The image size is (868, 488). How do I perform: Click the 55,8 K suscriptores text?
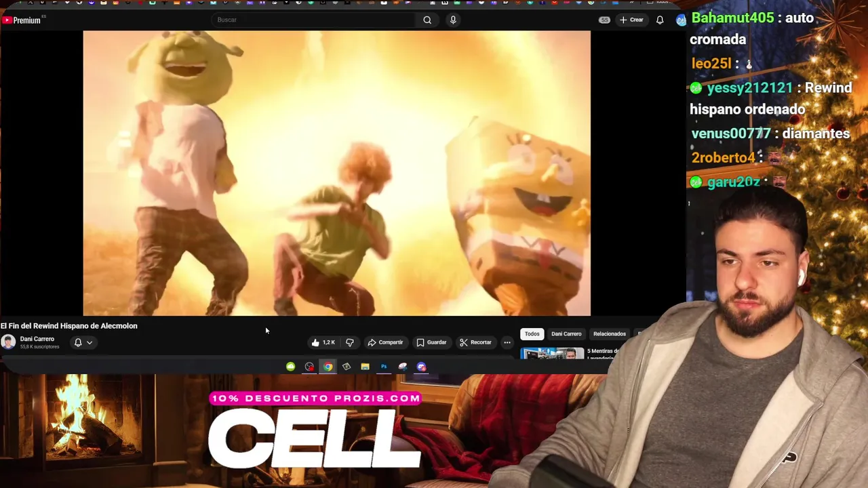tap(39, 347)
